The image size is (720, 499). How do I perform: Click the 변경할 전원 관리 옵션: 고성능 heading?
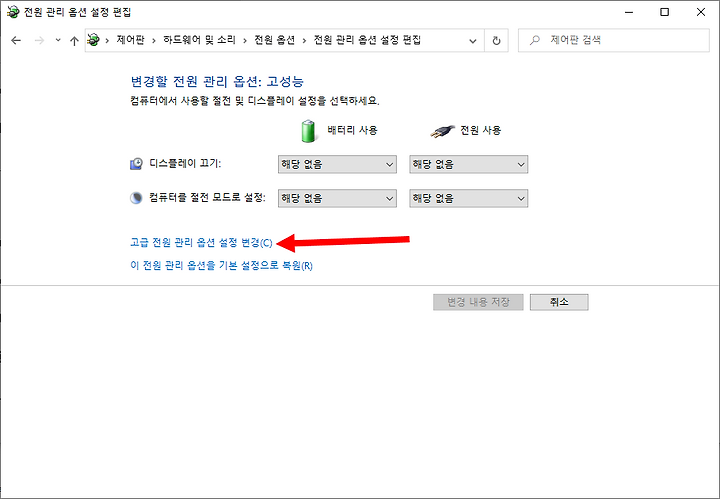[217, 81]
